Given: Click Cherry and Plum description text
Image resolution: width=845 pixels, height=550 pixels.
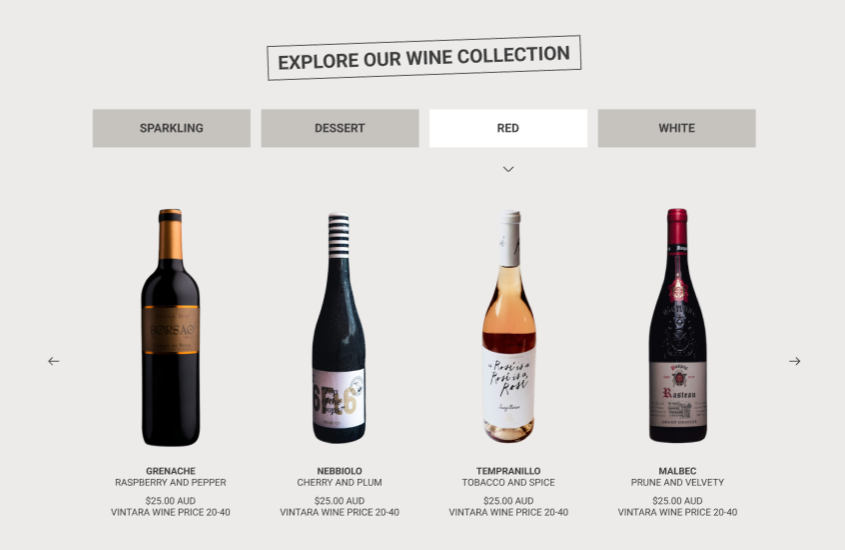Looking at the screenshot, I should click(340, 483).
